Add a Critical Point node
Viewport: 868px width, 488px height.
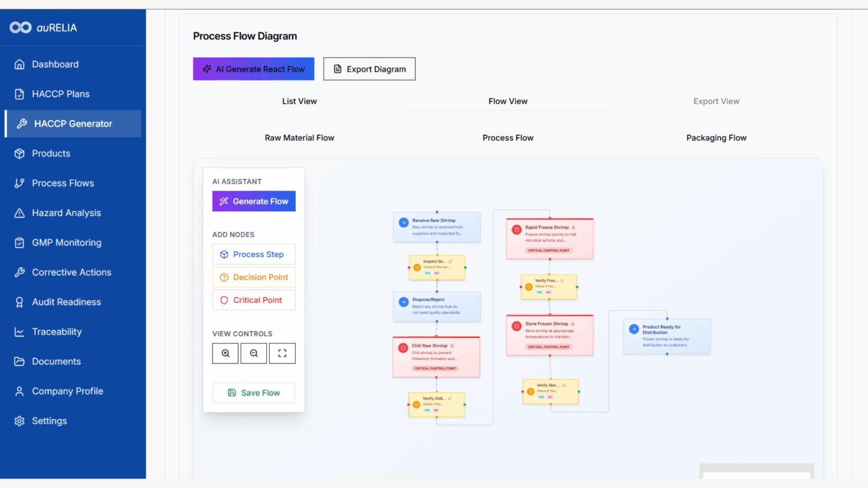(x=254, y=300)
